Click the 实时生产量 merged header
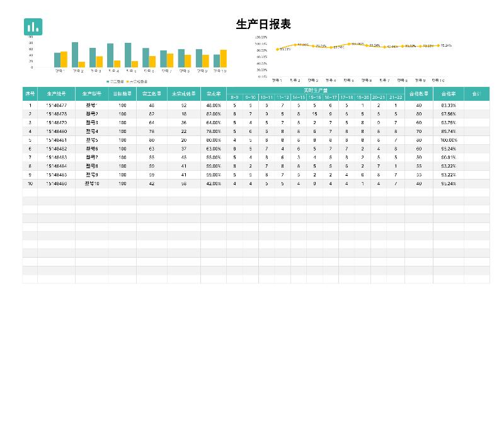 316,90
